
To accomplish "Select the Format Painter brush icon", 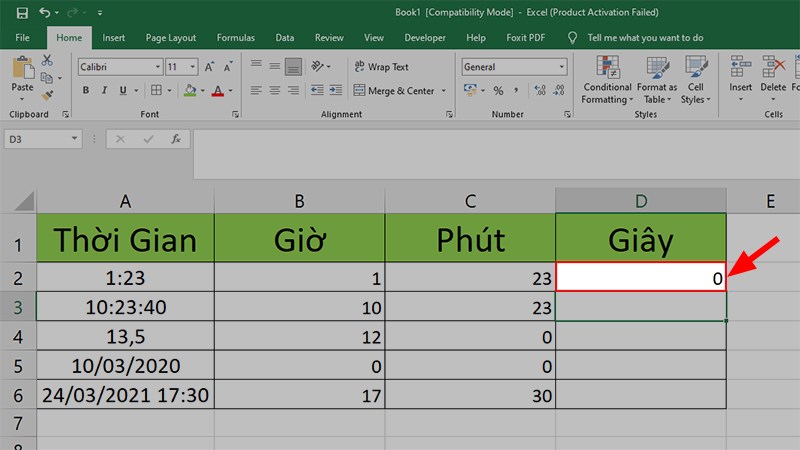I will point(47,96).
